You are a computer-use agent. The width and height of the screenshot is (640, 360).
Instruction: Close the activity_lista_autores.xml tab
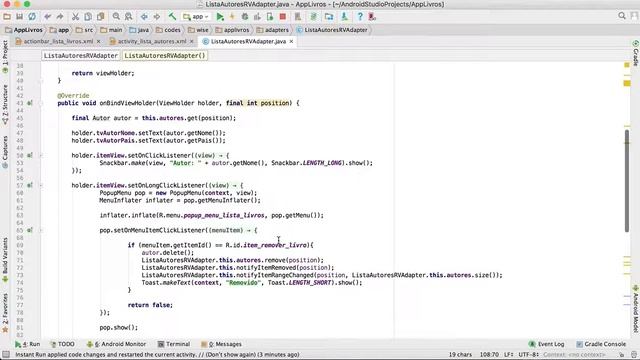(x=191, y=42)
